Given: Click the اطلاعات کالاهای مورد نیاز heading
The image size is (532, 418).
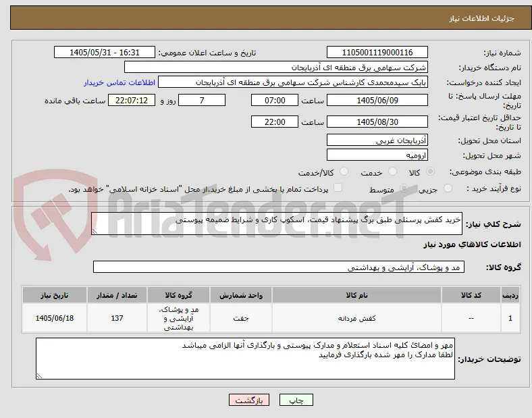Looking at the screenshot, I should [472, 244].
